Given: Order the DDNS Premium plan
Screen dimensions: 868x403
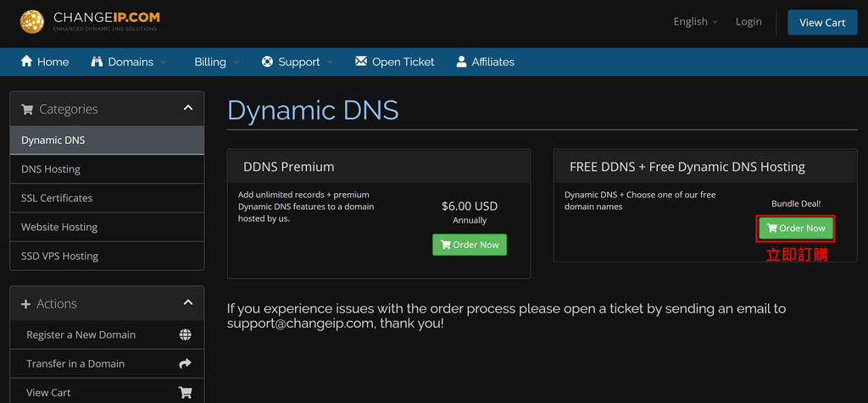Looking at the screenshot, I should pyautogui.click(x=469, y=245).
